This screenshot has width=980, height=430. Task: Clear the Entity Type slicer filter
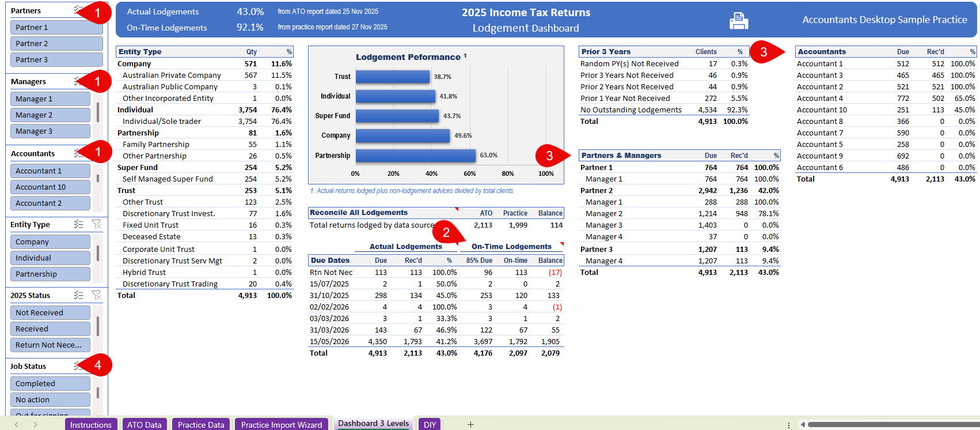pos(96,224)
